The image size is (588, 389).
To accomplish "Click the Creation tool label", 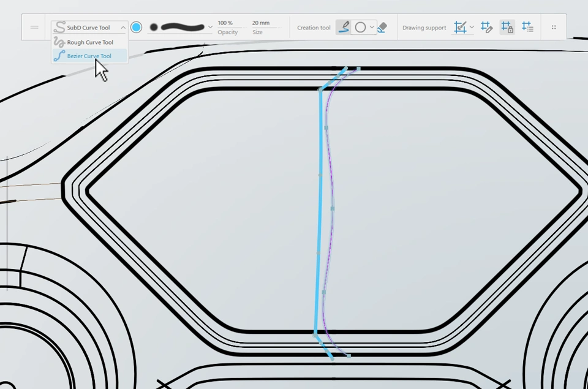I will click(x=314, y=28).
